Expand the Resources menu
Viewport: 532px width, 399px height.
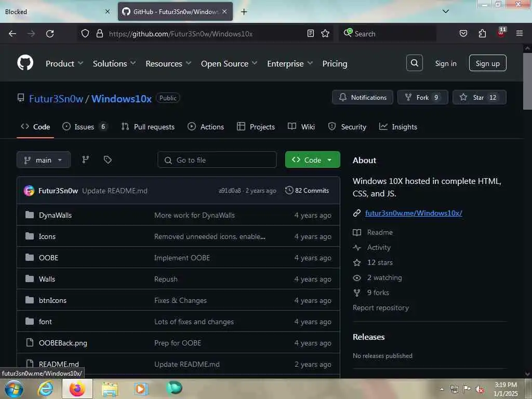(168, 63)
